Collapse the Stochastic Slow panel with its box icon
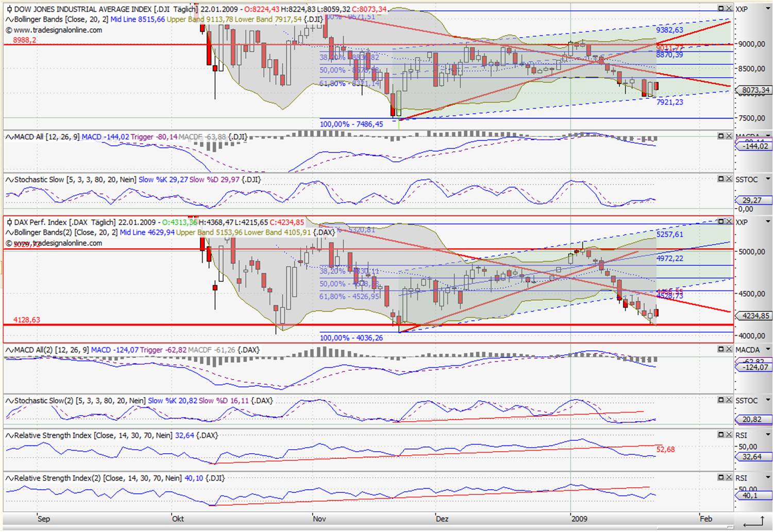 click(720, 179)
